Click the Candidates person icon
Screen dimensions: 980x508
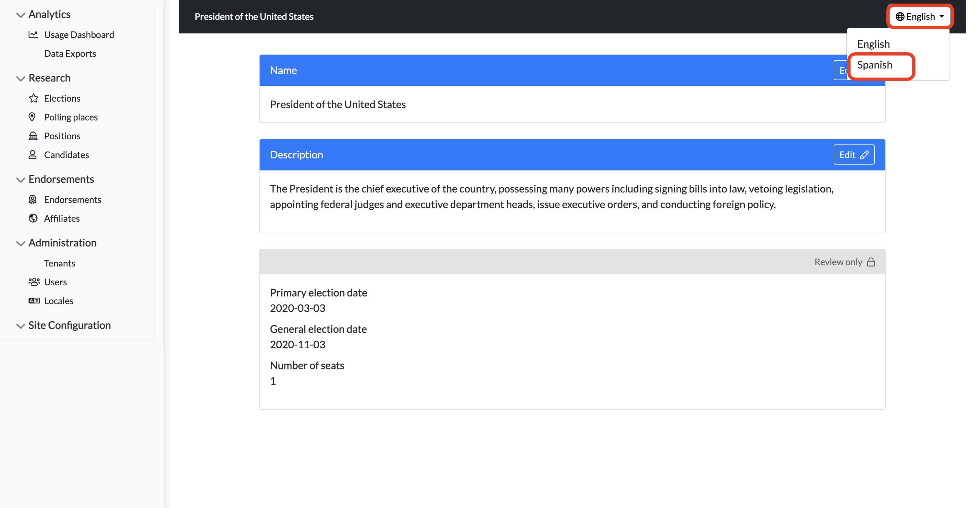coord(33,155)
